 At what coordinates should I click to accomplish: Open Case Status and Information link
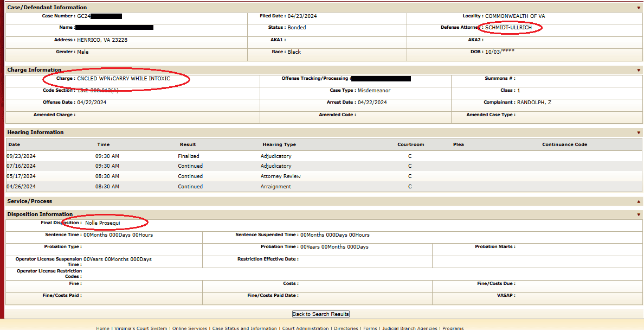tap(245, 328)
